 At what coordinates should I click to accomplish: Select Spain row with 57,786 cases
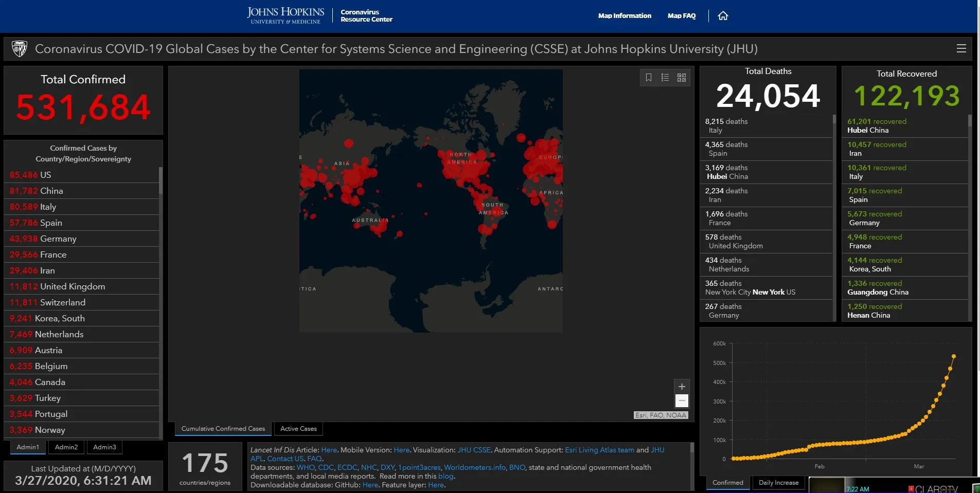tap(82, 223)
